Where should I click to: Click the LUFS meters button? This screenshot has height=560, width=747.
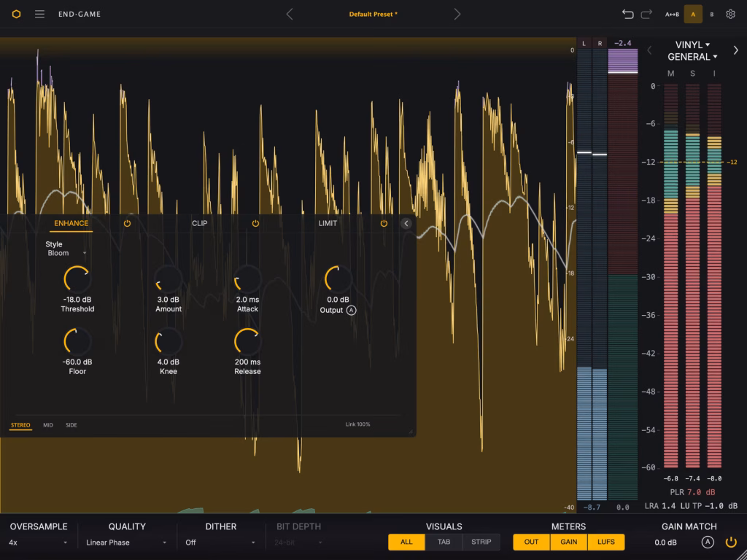coord(606,542)
